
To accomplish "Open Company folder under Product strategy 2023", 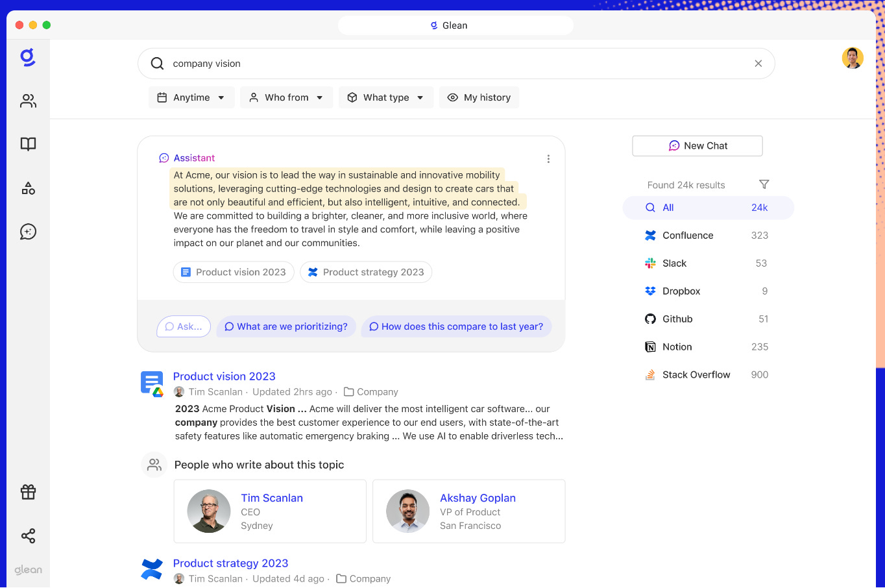I will point(363,579).
